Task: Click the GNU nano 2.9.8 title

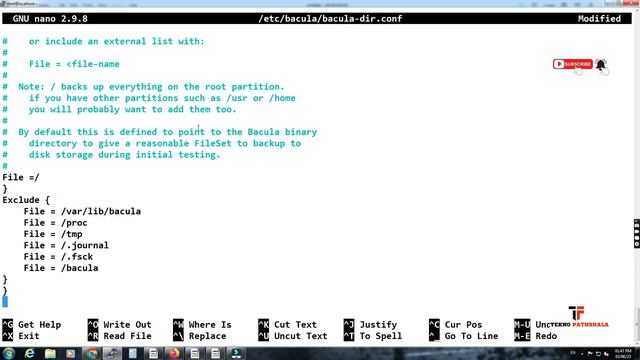Action: pos(50,19)
